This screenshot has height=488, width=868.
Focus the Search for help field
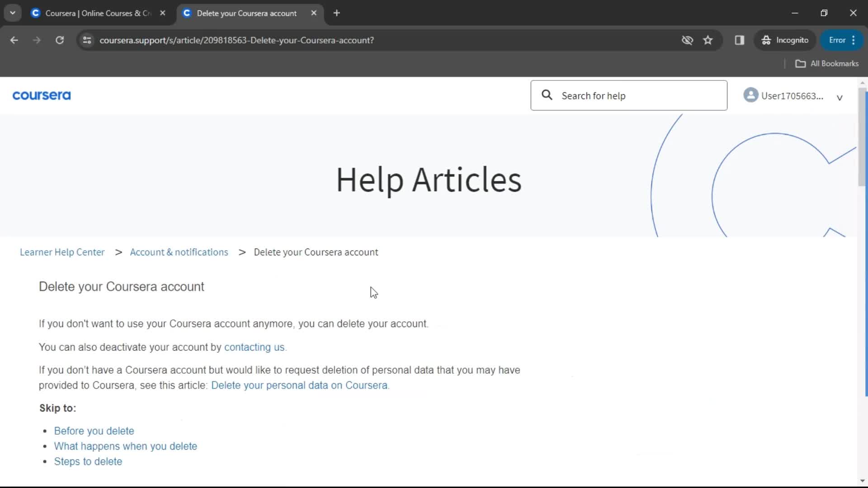click(x=629, y=95)
